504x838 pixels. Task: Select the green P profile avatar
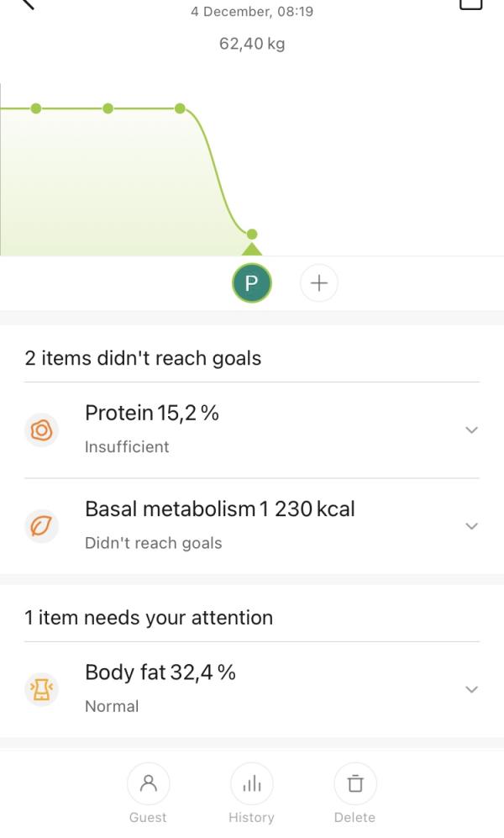[x=252, y=282]
